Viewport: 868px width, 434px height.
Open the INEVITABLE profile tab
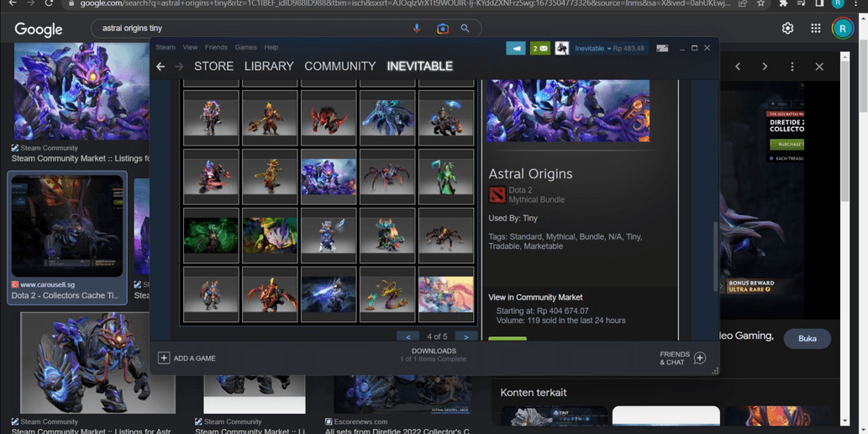(x=419, y=66)
